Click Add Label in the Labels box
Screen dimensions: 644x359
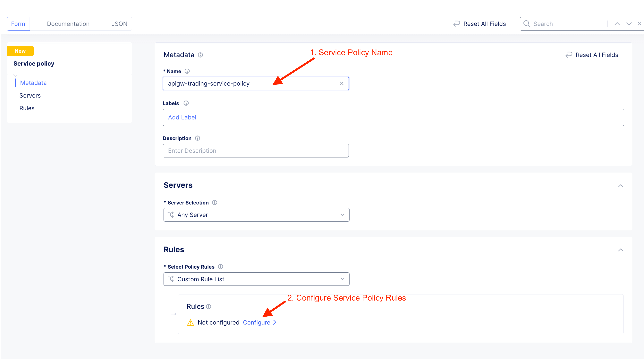coord(182,117)
